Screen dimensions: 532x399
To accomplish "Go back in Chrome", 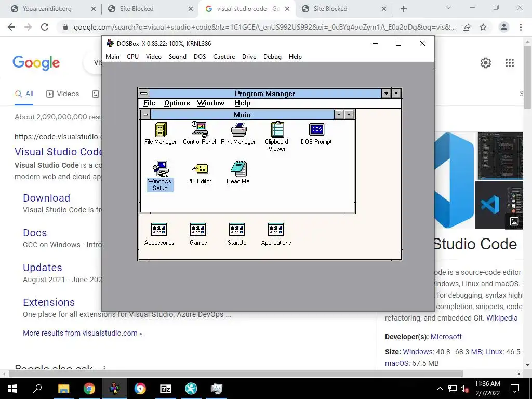I will (x=11, y=27).
